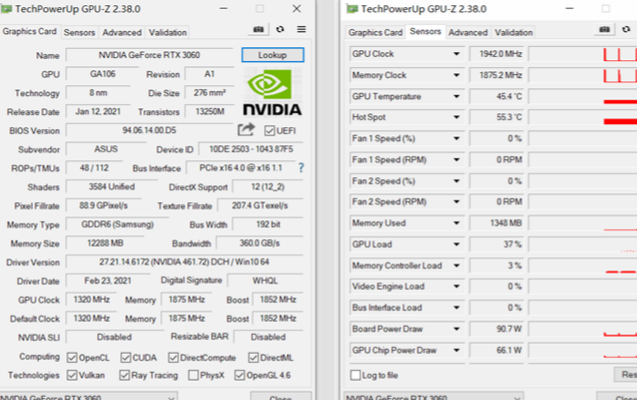Image resolution: width=637 pixels, height=400 pixels.
Task: Click the Bandwidth value 360.0 GB/s
Action: coord(260,243)
